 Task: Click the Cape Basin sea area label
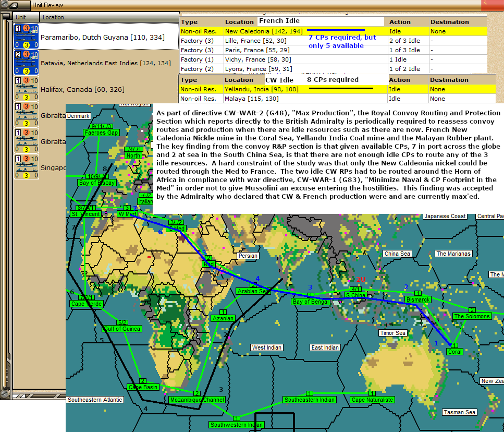[x=143, y=387]
